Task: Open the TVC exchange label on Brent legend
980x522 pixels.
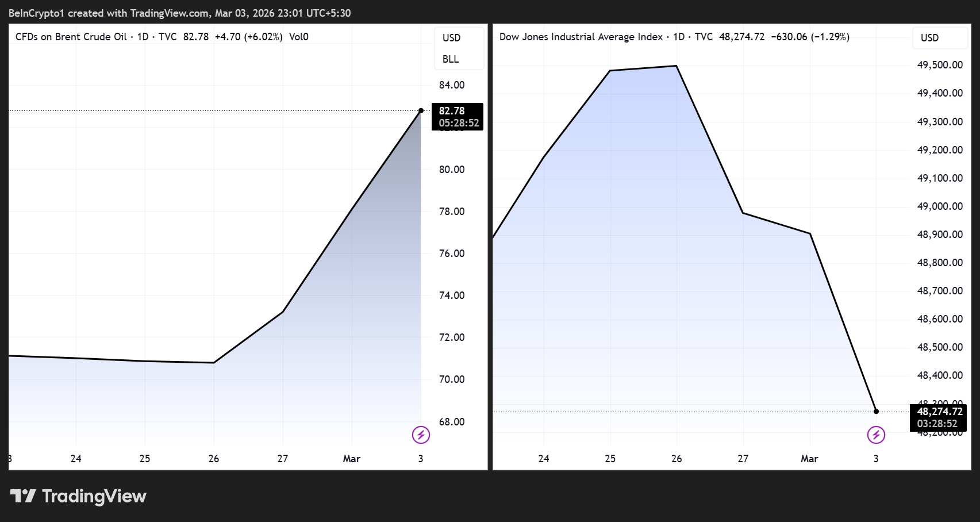Action: pos(169,36)
